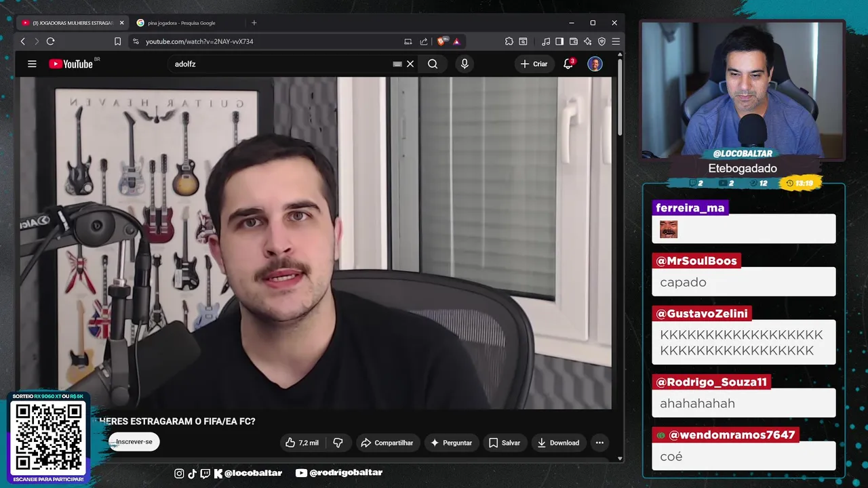The height and width of the screenshot is (488, 868).
Task: Click the @Rodrigo_Souza11 chat username
Action: [x=711, y=382]
